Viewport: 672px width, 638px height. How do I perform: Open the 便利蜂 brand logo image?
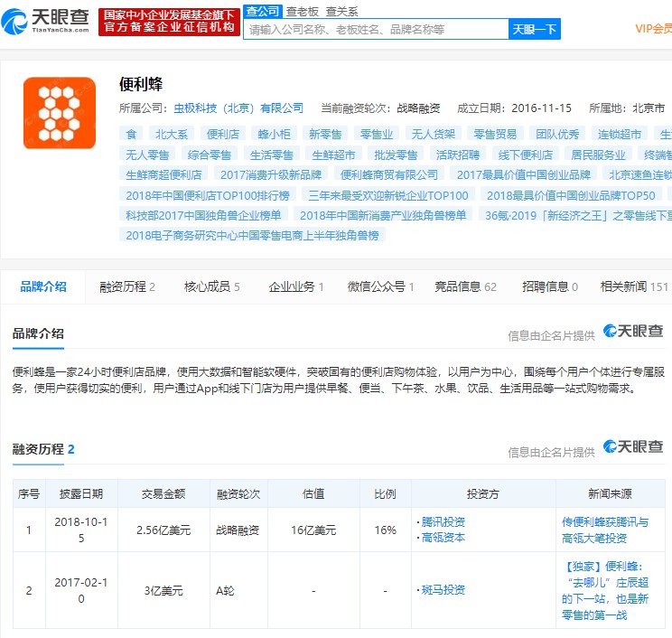[x=60, y=113]
